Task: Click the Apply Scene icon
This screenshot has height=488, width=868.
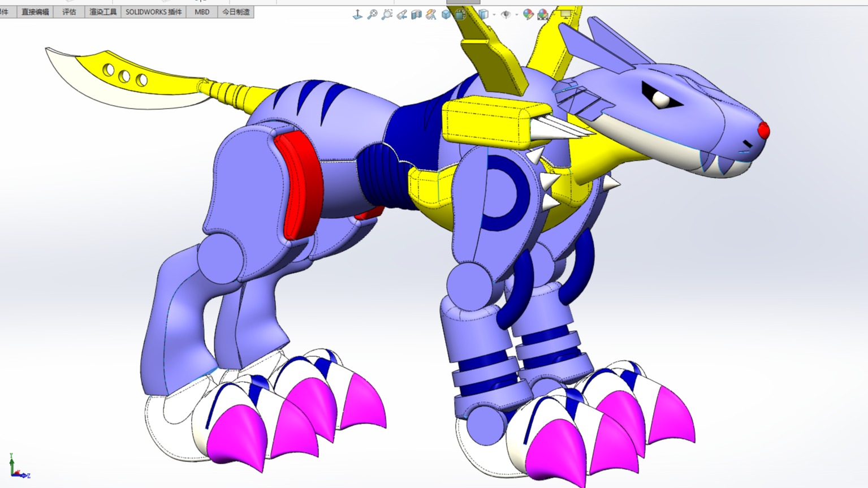Action: 543,15
